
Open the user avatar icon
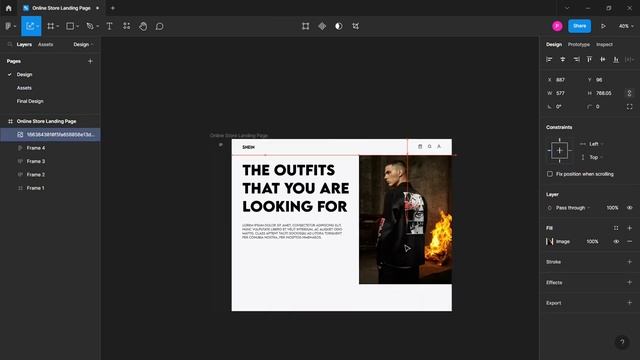tap(557, 26)
